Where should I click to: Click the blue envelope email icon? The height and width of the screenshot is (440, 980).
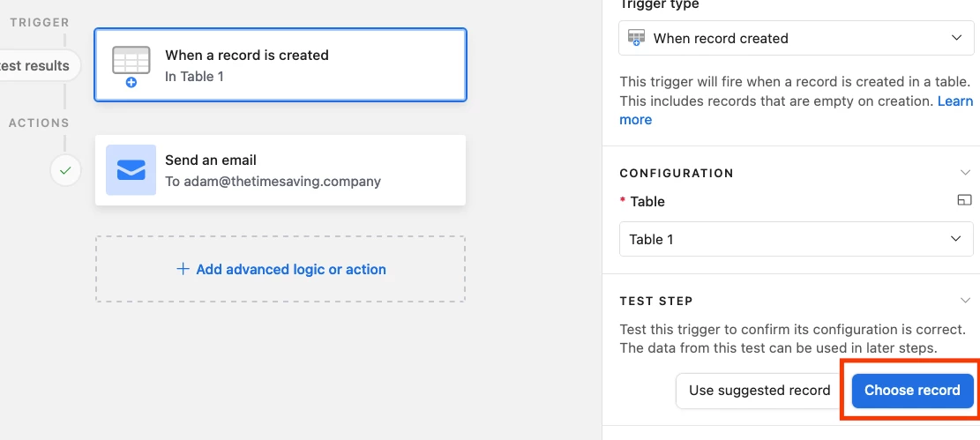[x=131, y=170]
